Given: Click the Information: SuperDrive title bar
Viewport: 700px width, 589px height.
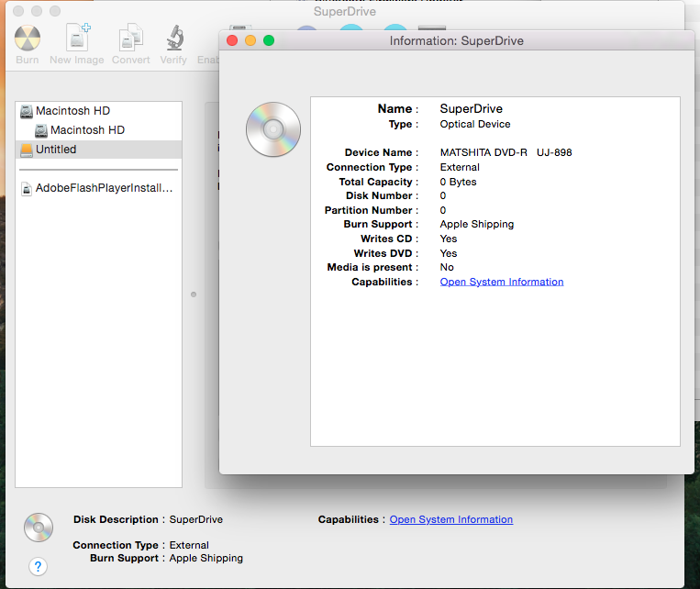Looking at the screenshot, I should 457,40.
